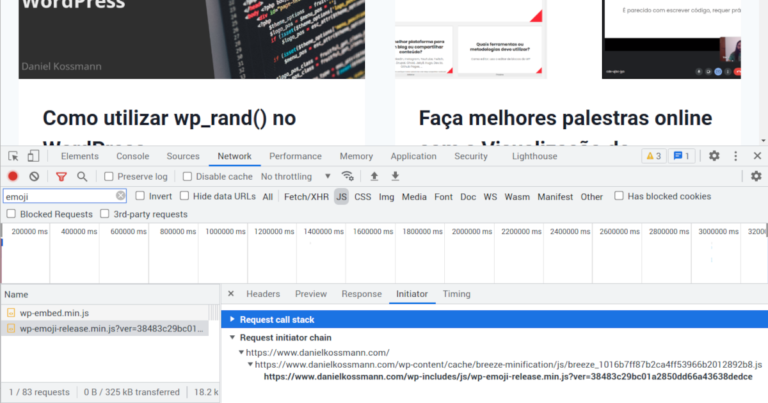Filter by All resource types

click(267, 196)
